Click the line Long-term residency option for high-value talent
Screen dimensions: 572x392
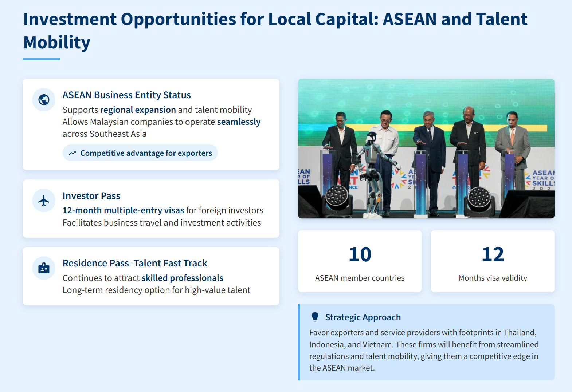(x=157, y=290)
